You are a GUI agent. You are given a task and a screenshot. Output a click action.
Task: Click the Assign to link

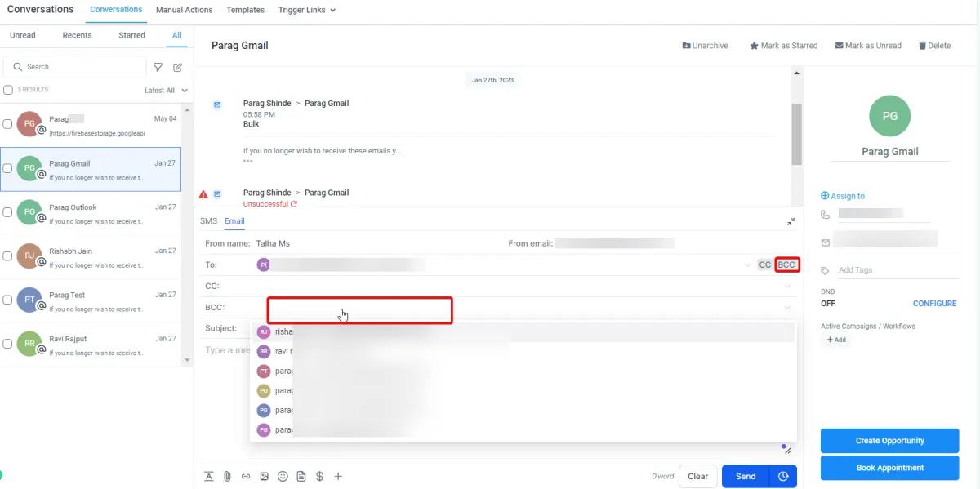tap(843, 196)
